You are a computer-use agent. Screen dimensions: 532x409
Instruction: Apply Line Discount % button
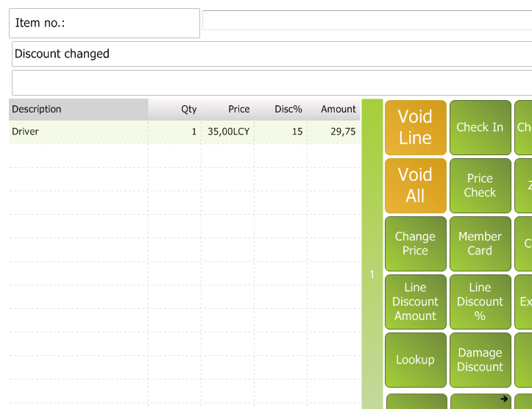coord(480,302)
